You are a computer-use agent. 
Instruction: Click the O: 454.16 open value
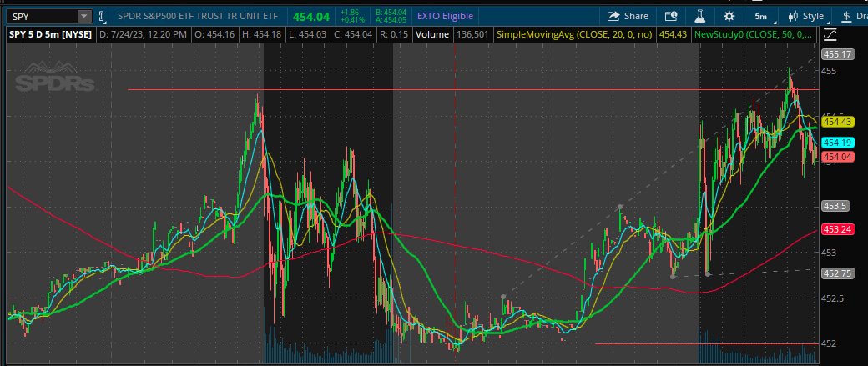(x=215, y=34)
